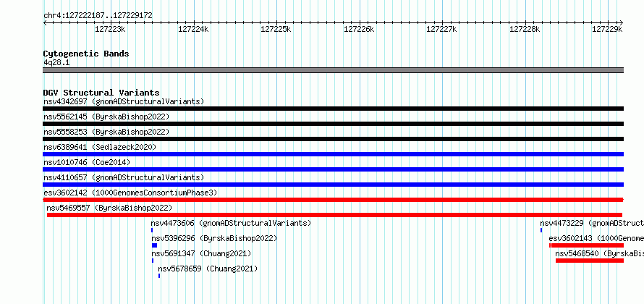This screenshot has height=304, width=644.
Task: Open variant label nsv5558253 (ByrskaBishop2022)
Action: click(x=106, y=132)
